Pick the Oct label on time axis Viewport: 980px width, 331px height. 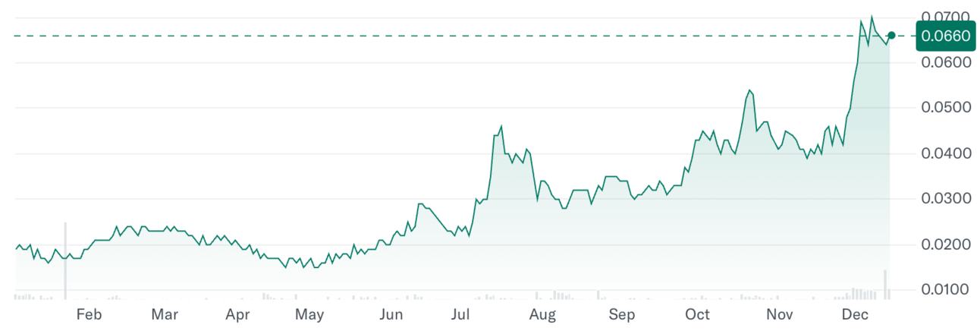[697, 314]
